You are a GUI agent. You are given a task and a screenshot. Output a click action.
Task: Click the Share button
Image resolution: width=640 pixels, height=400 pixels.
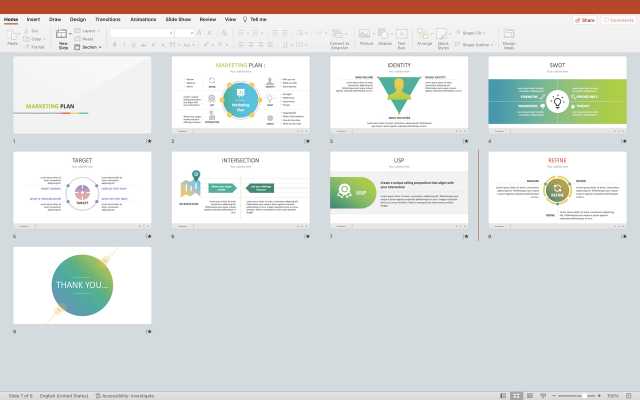click(x=585, y=19)
